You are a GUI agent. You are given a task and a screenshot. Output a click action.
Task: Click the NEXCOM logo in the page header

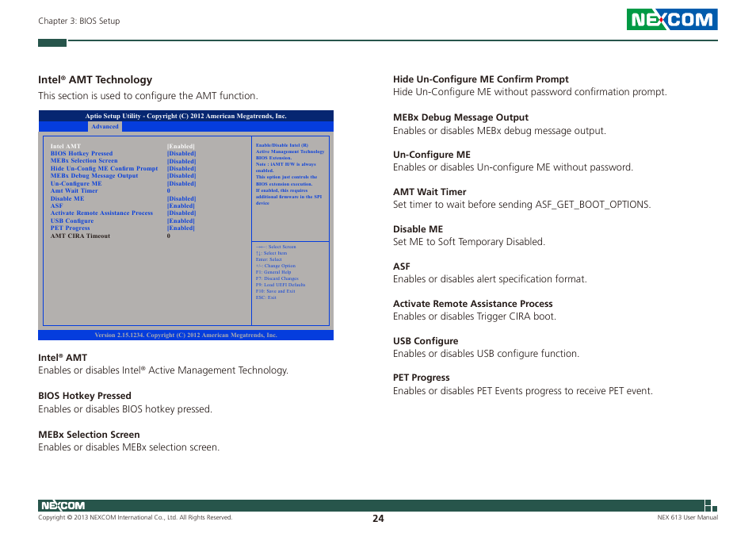[672, 19]
